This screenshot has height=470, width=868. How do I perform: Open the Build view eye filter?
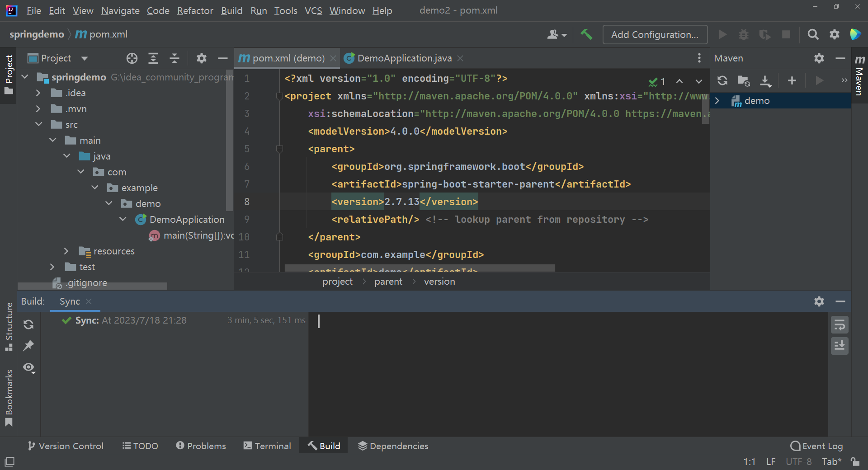point(29,368)
